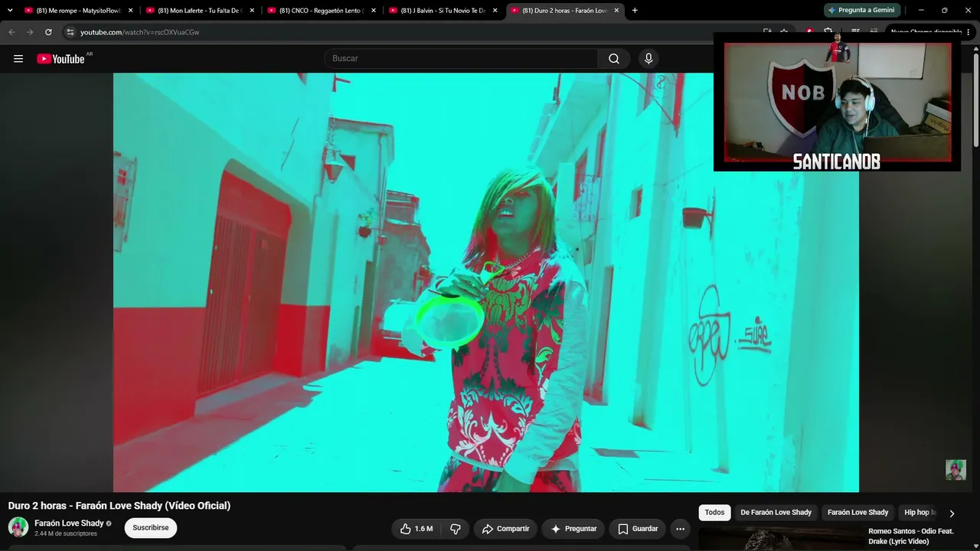Go back to the previous page
The image size is (980, 551).
point(11,32)
